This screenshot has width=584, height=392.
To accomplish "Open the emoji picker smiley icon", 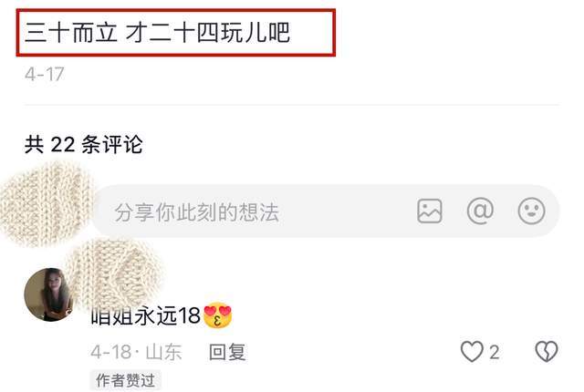I will point(531,211).
